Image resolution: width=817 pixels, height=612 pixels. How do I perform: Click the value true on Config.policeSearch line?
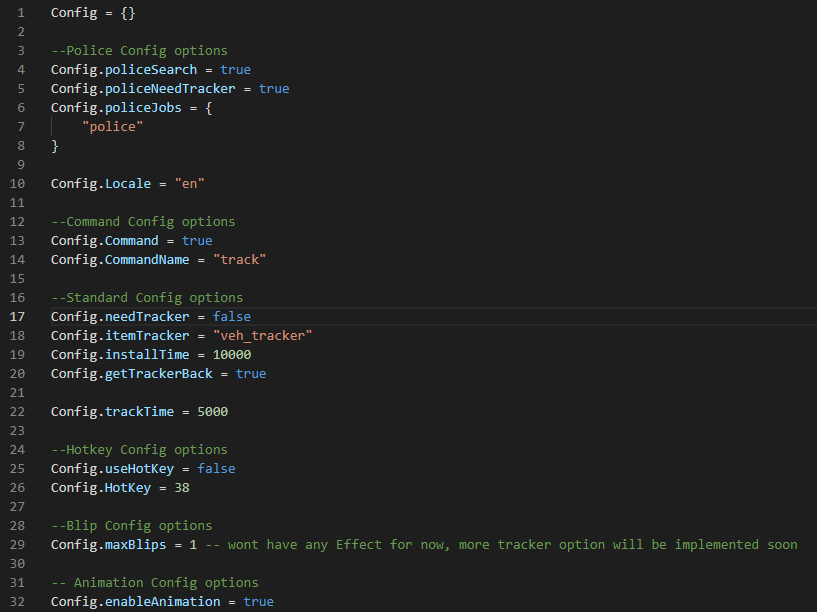point(235,69)
